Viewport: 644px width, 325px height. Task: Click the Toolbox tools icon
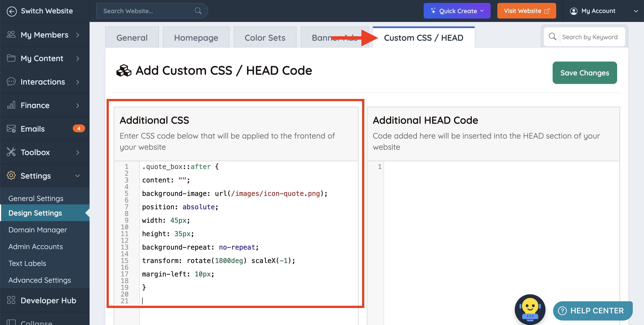(11, 152)
